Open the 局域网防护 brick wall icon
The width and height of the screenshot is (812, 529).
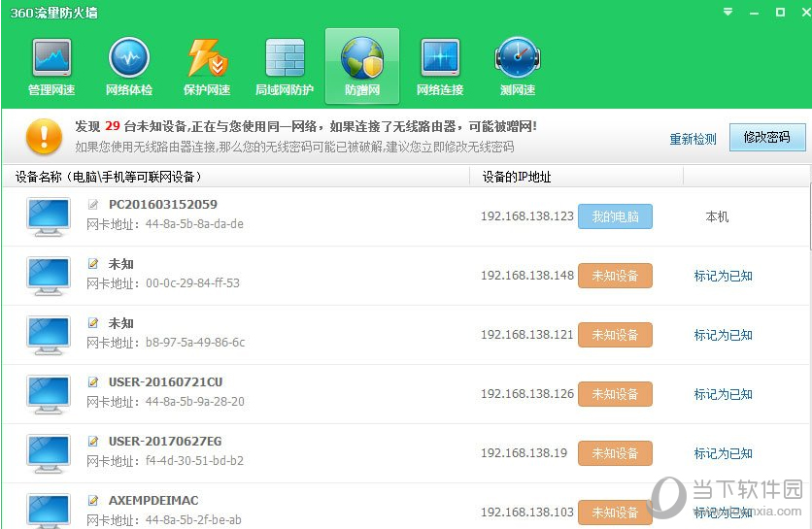click(x=285, y=66)
